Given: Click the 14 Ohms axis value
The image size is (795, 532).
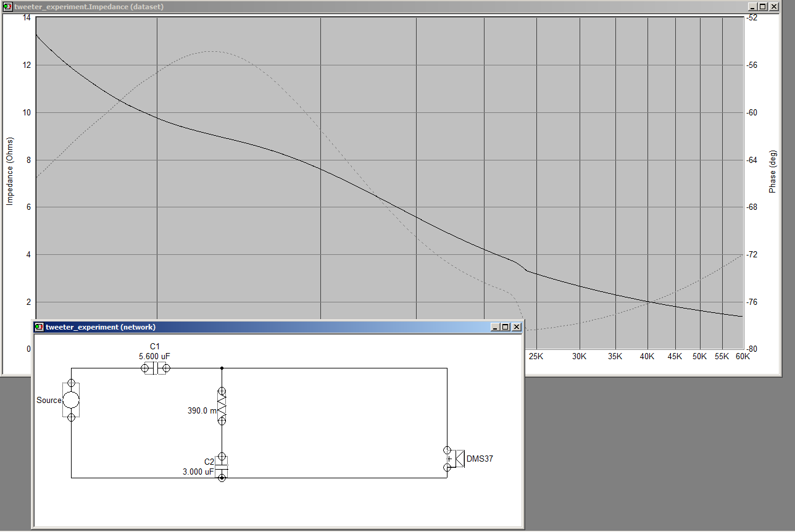Looking at the screenshot, I should coord(26,18).
